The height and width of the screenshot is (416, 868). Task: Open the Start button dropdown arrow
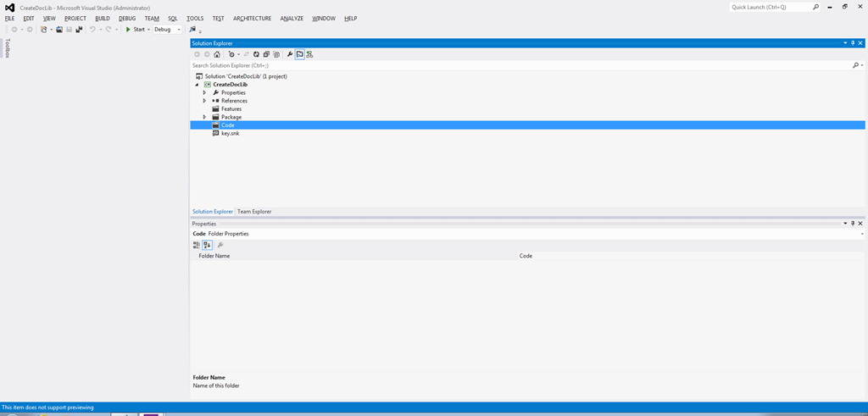coord(148,30)
